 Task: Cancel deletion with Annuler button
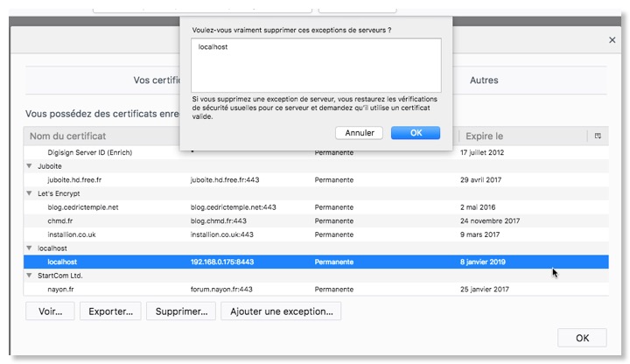(360, 133)
